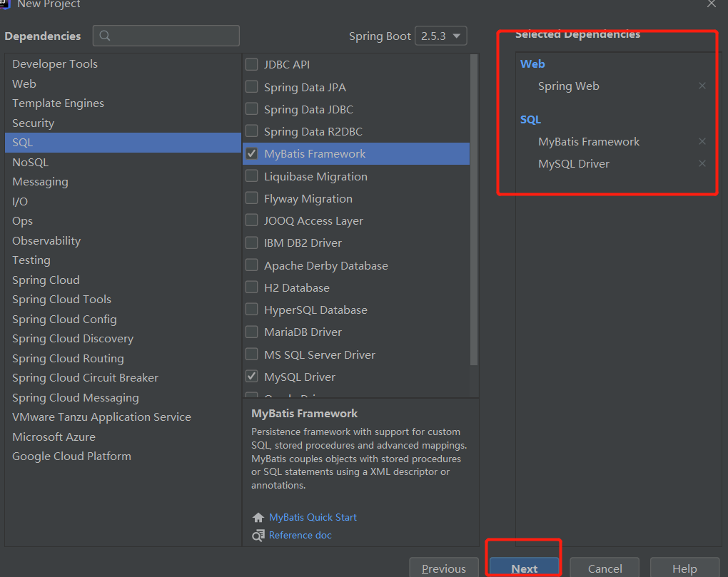This screenshot has width=728, height=577.
Task: Open the Reference doc link
Action: coord(300,535)
